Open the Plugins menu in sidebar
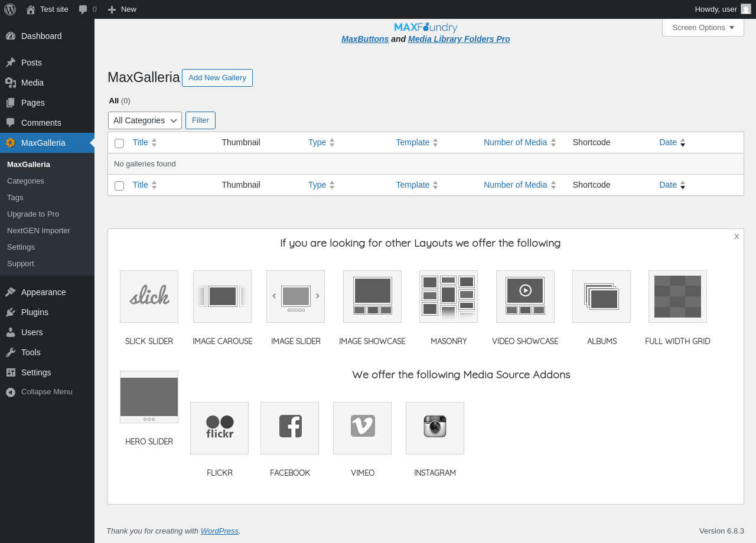Image resolution: width=756 pixels, height=543 pixels. point(35,312)
